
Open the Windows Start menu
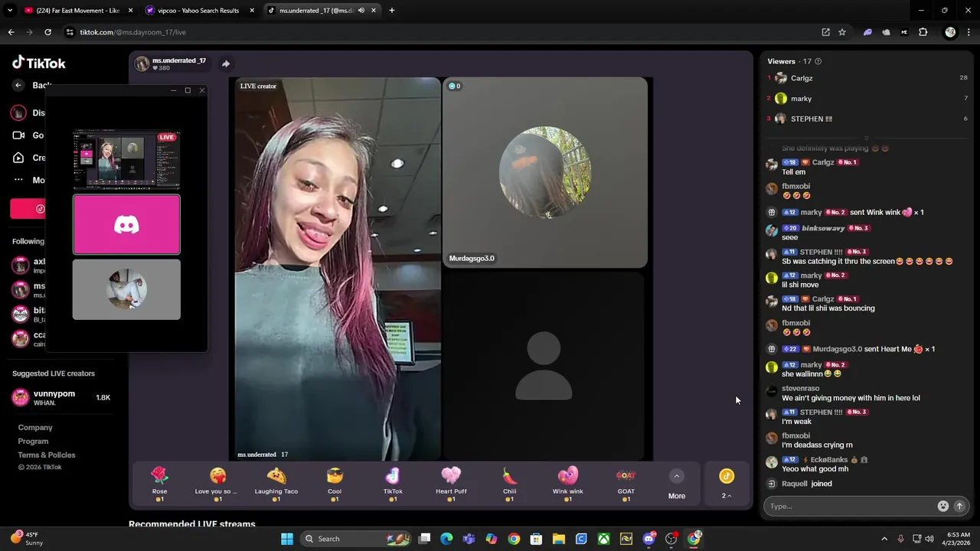click(287, 539)
